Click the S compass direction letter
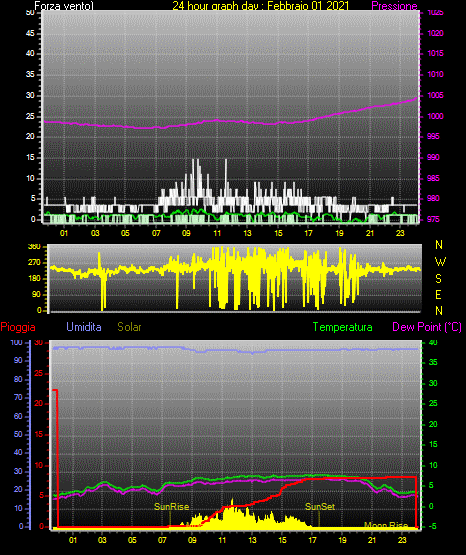 pyautogui.click(x=438, y=279)
